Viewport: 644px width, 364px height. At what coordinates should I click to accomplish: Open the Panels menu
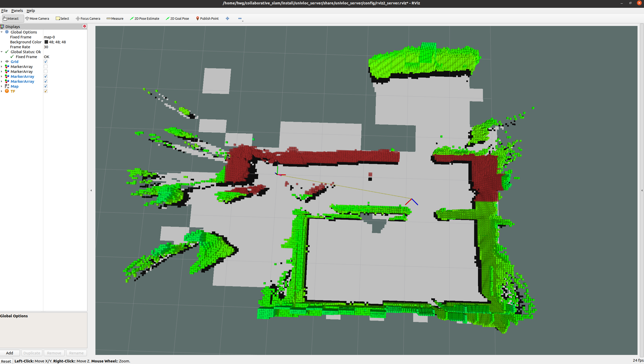tap(17, 11)
